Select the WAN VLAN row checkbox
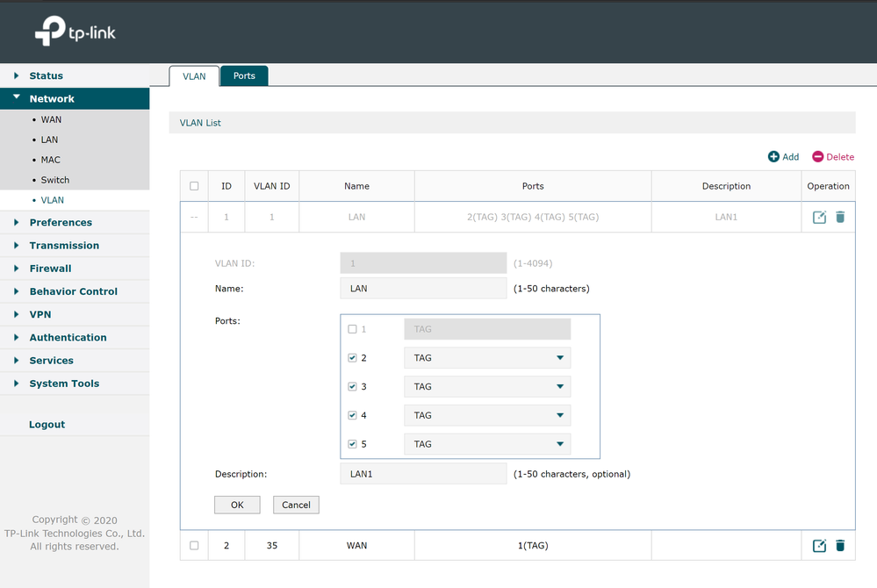This screenshot has width=877, height=588. pyautogui.click(x=194, y=546)
